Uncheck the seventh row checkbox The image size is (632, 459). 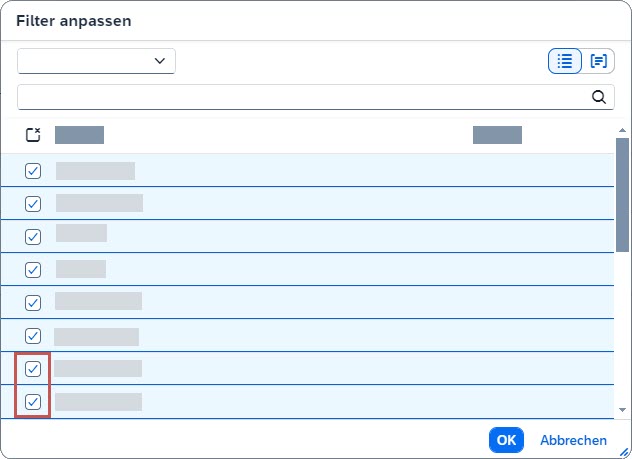[33, 369]
